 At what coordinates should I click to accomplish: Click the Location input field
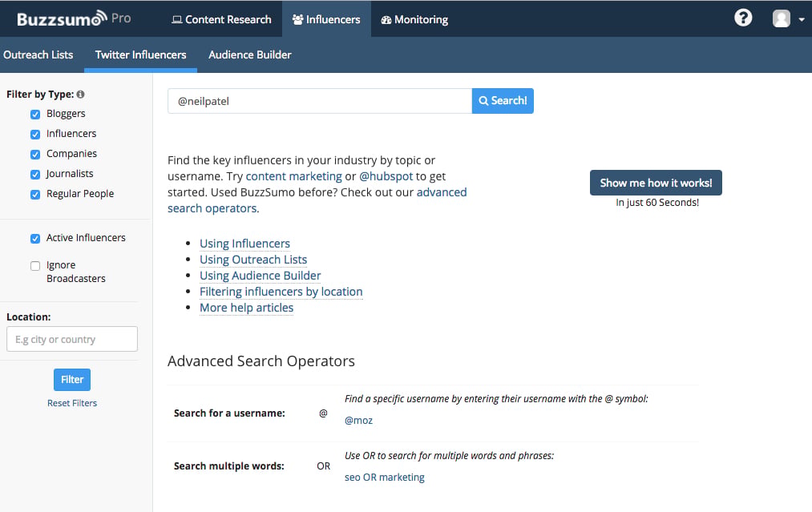72,339
